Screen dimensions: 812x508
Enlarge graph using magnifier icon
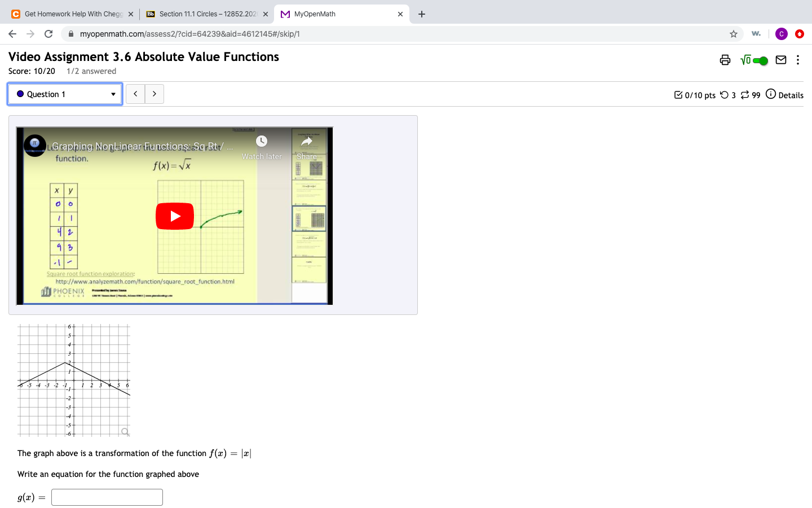point(125,432)
